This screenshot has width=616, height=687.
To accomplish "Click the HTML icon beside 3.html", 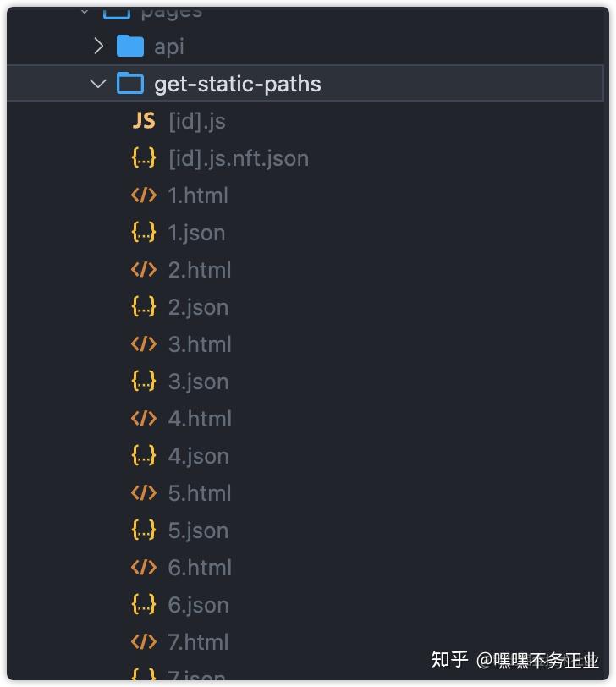I will tap(143, 344).
